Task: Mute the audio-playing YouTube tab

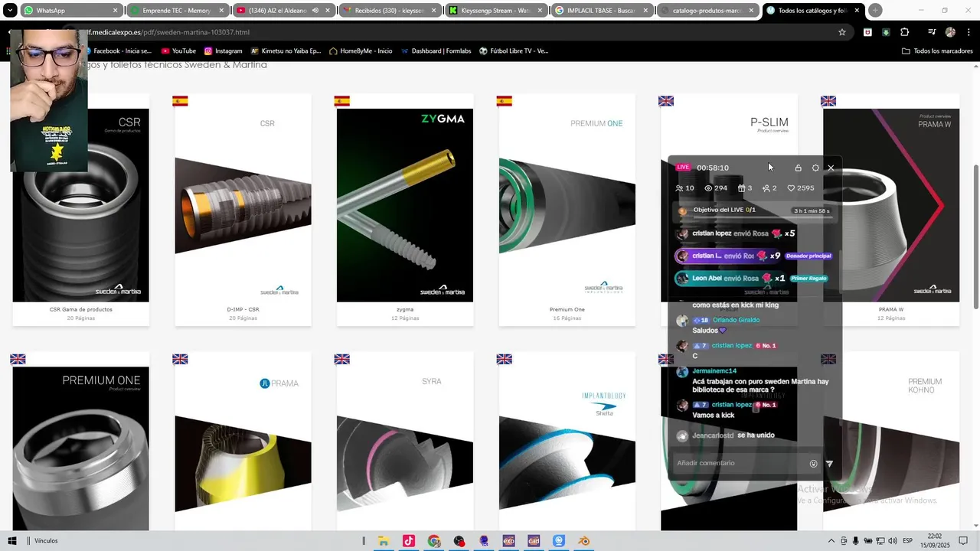Action: pos(315,11)
